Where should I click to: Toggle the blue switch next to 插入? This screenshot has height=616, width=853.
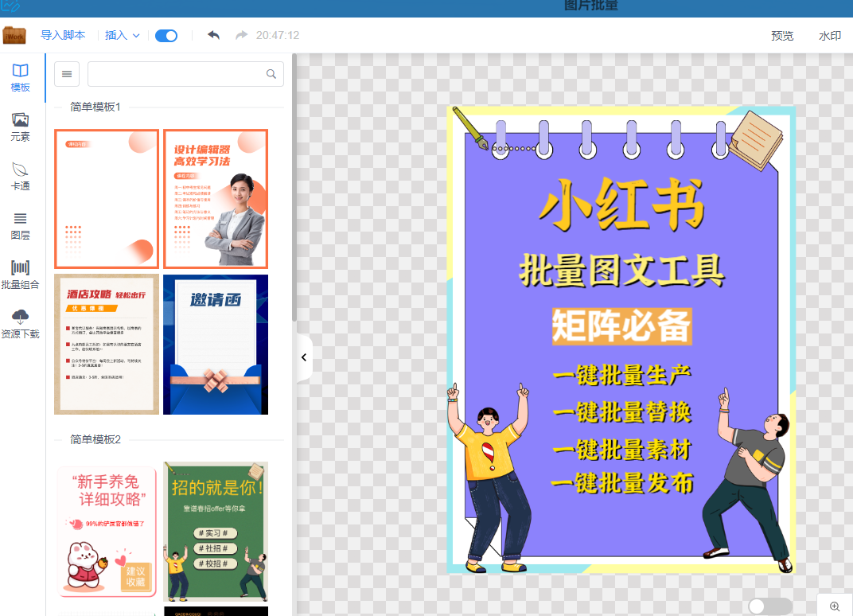(166, 35)
